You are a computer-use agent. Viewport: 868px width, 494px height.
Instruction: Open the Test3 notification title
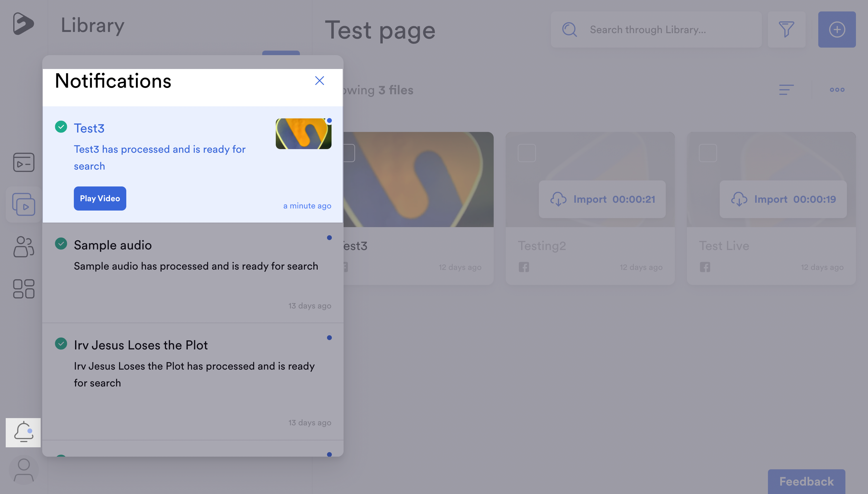[89, 128]
